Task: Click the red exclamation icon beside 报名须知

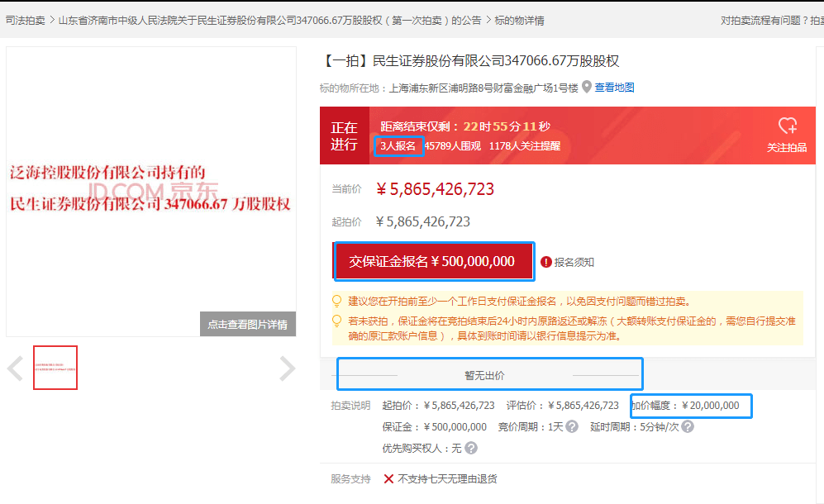Action: click(546, 262)
